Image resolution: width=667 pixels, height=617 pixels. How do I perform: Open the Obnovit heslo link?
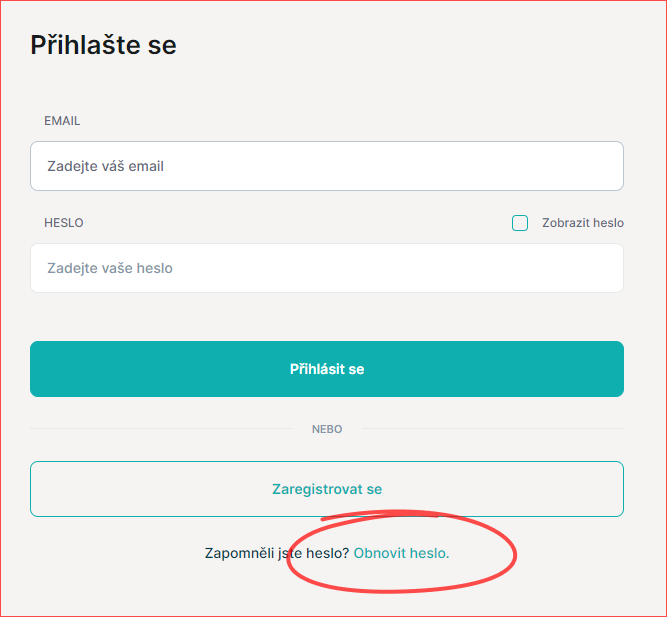401,552
